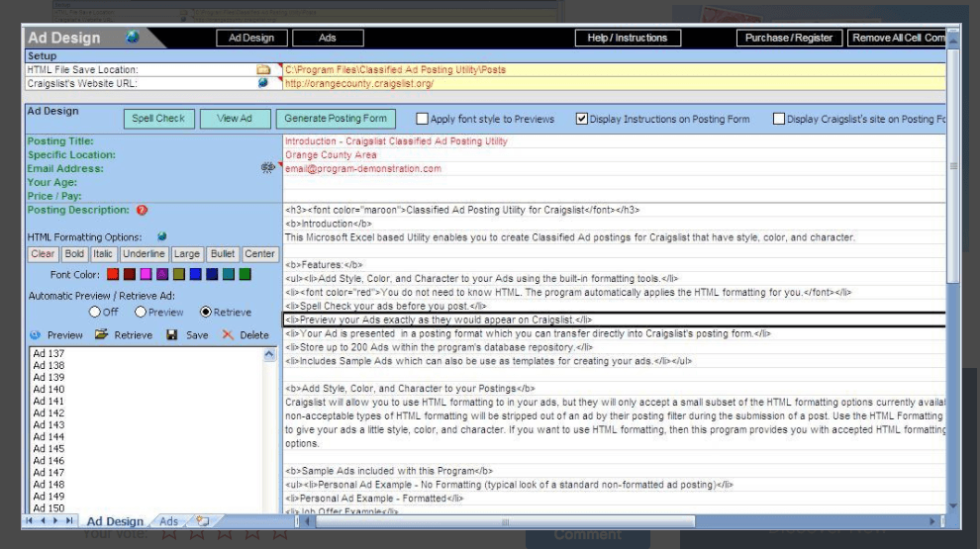Screen dimensions: 980x549
Task: Click the Posting Title cell with Introduction text
Action: click(614, 141)
